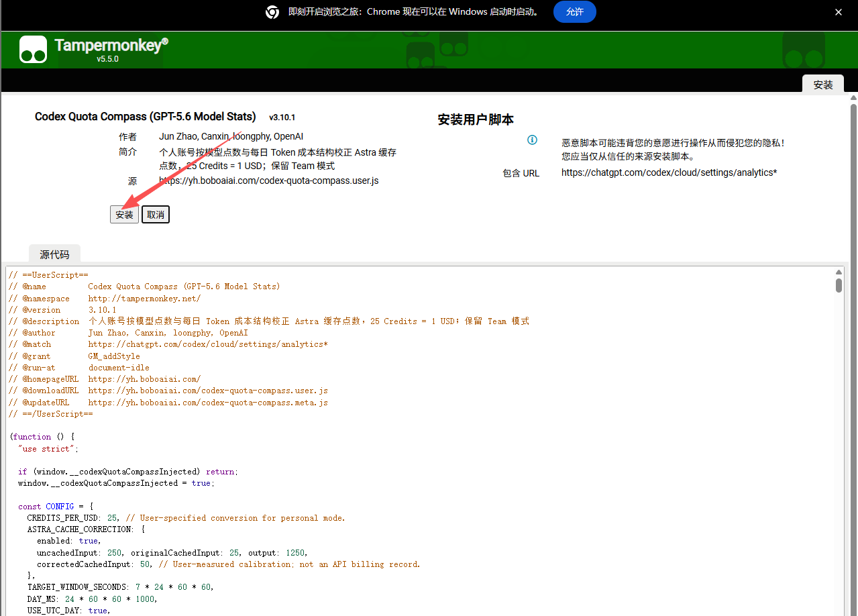Viewport: 858px width, 616px height.
Task: Open the 源代码 tab
Action: point(54,254)
